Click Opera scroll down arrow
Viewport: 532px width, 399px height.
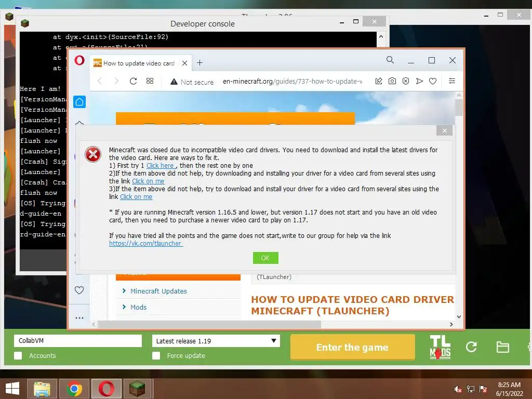click(459, 316)
